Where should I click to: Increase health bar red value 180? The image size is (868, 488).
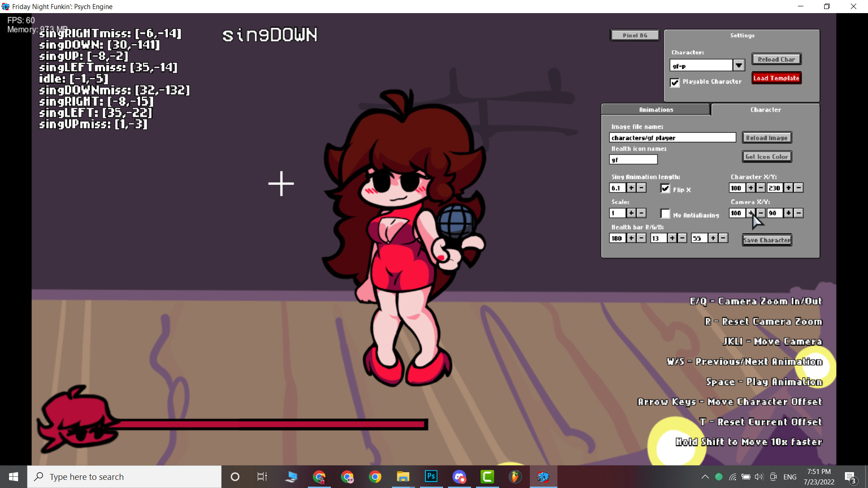click(631, 238)
